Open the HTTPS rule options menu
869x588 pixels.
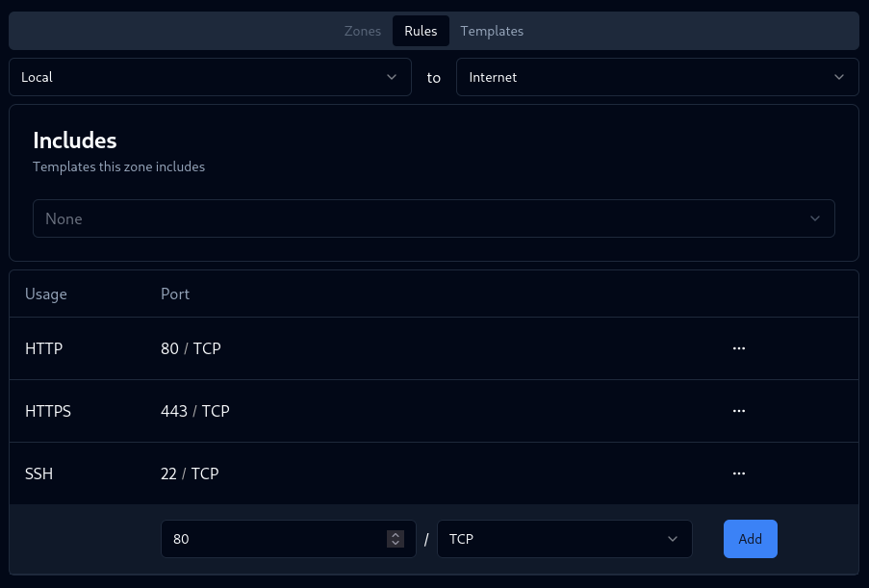[739, 411]
